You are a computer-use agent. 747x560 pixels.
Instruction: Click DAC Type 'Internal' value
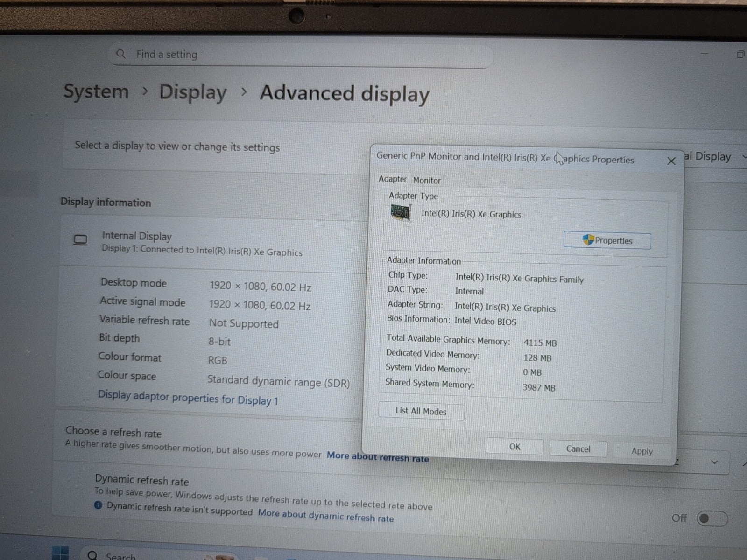(x=469, y=291)
